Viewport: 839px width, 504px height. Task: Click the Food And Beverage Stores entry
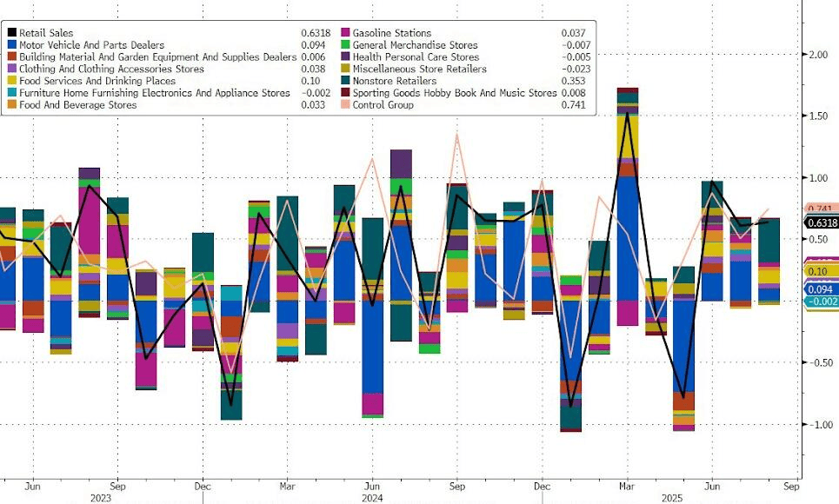(77, 105)
